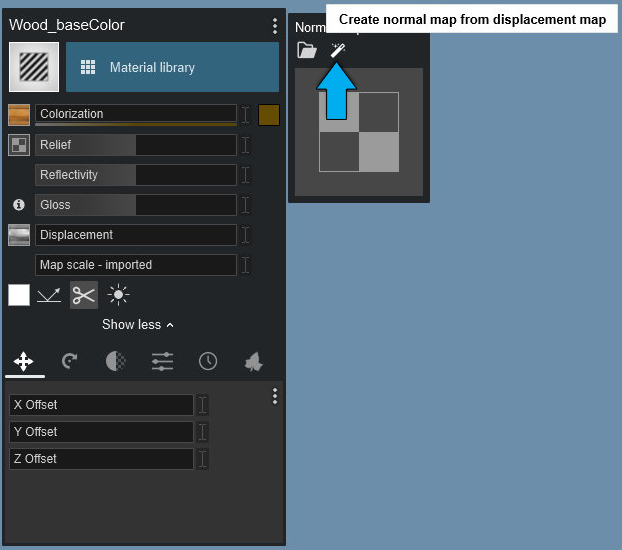Toggle the reflection arrow icon
This screenshot has height=550, width=622.
49,295
